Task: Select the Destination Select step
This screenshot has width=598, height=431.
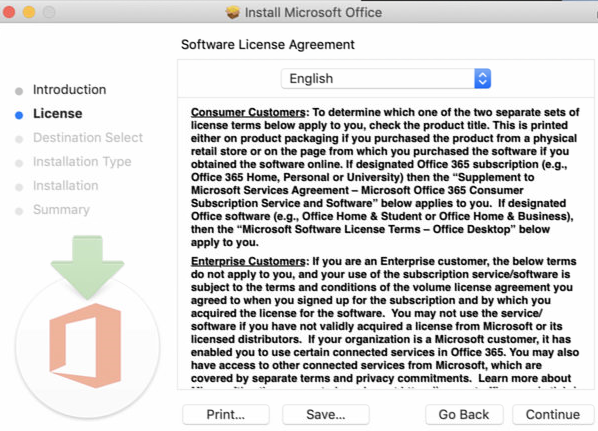Action: pyautogui.click(x=88, y=138)
